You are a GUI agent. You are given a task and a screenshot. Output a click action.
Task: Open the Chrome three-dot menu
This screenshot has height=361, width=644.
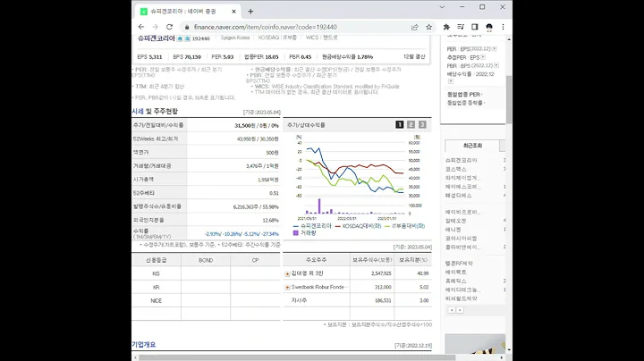click(x=503, y=27)
